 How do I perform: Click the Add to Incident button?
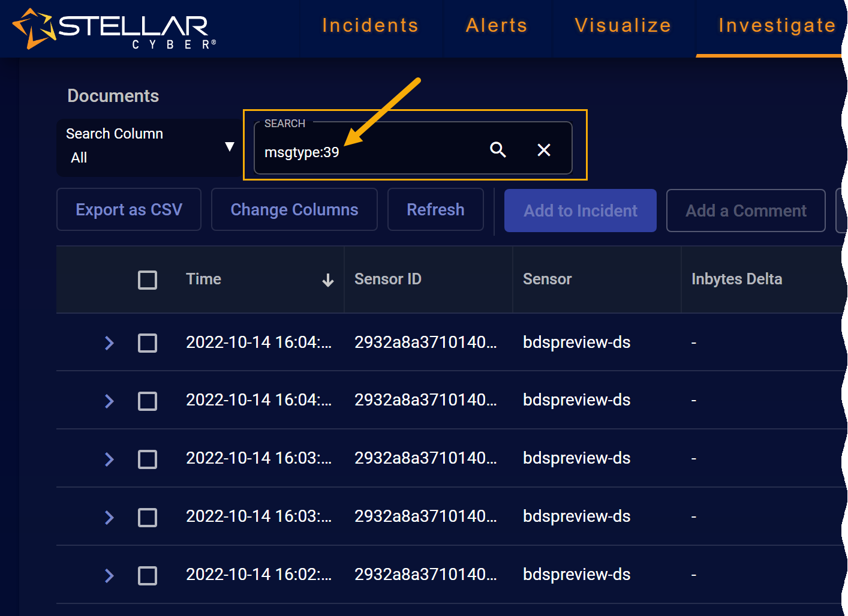[580, 211]
